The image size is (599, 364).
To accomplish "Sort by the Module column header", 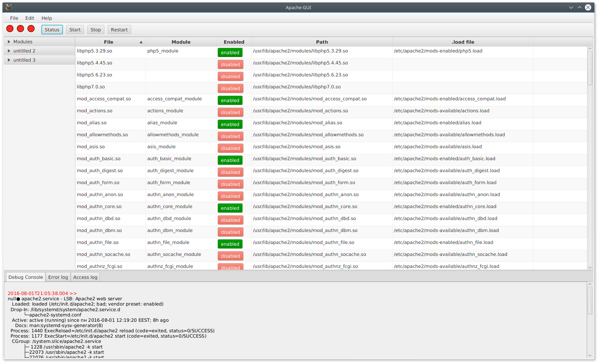I will [x=181, y=42].
